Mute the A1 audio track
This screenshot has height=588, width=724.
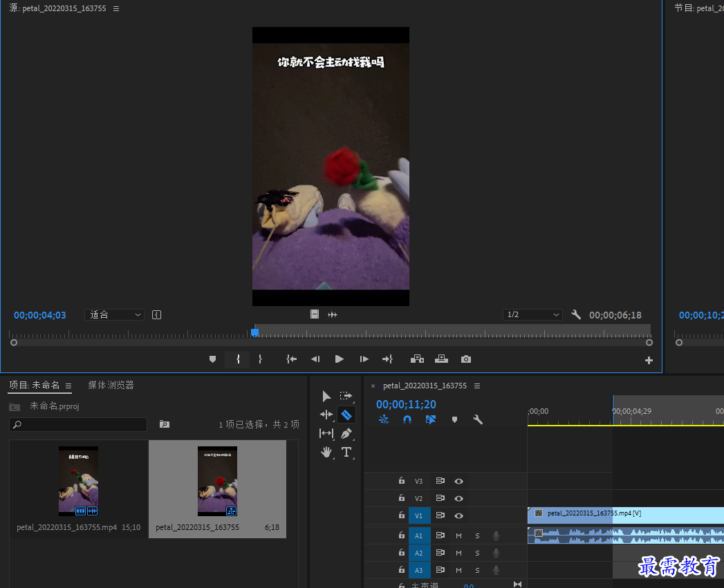(458, 535)
